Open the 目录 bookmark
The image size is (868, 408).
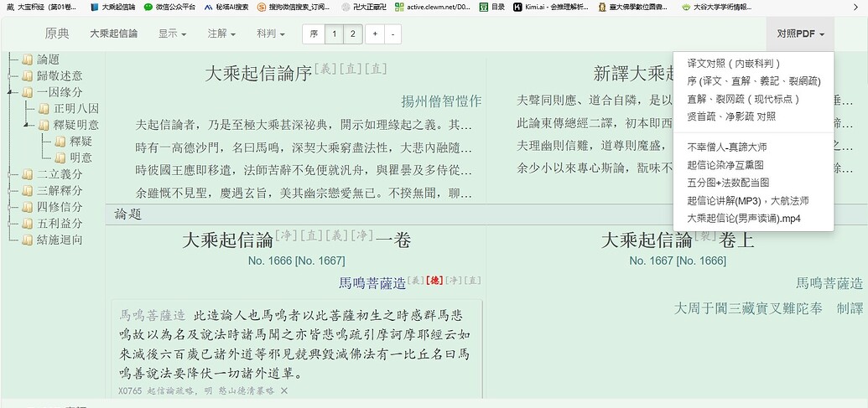pyautogui.click(x=492, y=8)
